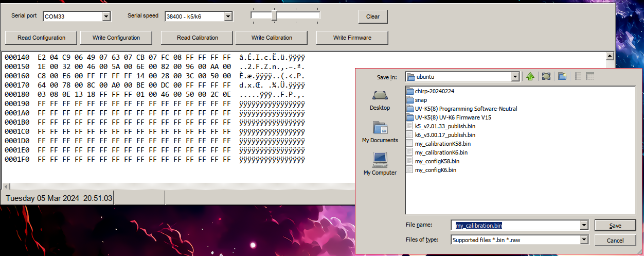Expand the Save in folder dropdown

coord(515,77)
